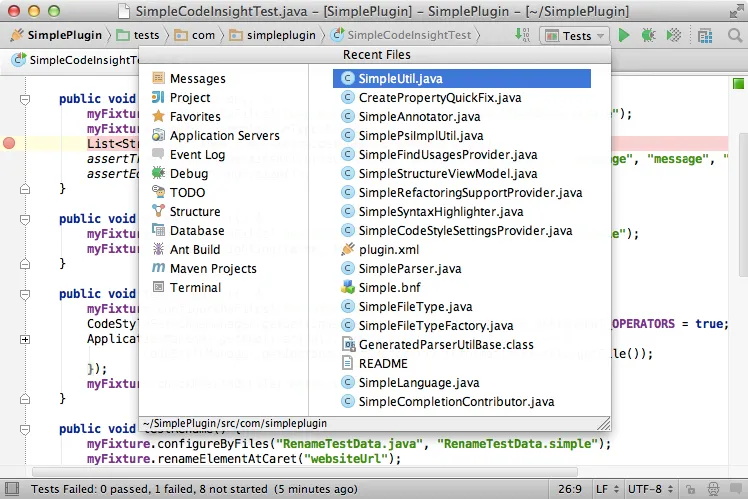Click the README file icon
The height and width of the screenshot is (499, 748).
click(x=348, y=364)
